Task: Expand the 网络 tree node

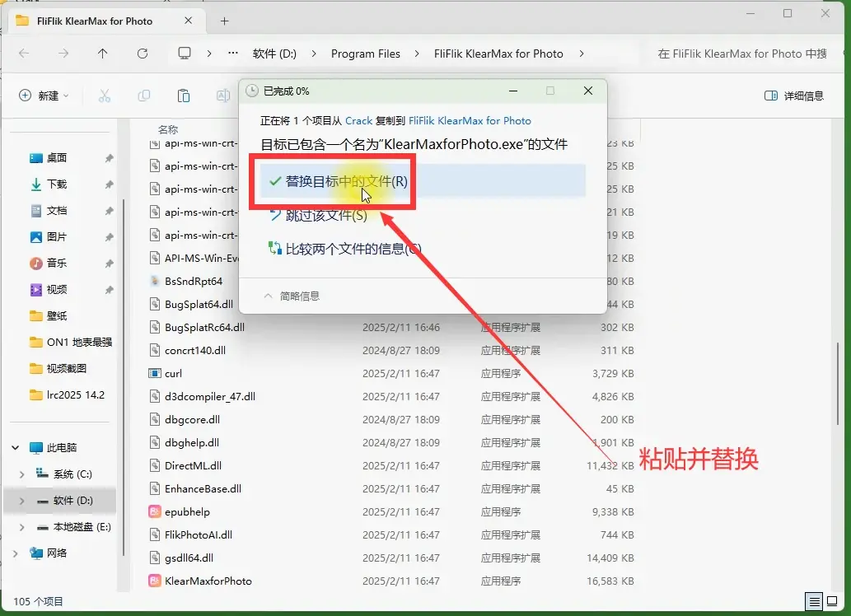Action: tap(15, 553)
